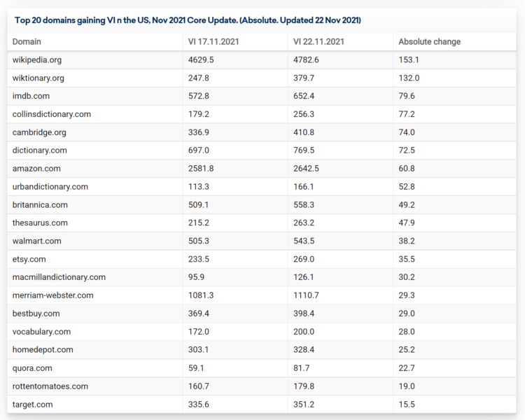525x420 pixels.
Task: Select the 15.5 absolute change cell
Action: pyautogui.click(x=407, y=405)
